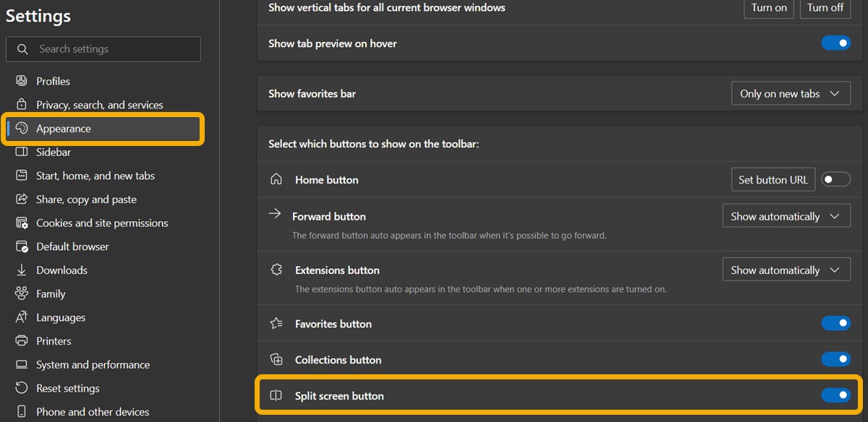Image resolution: width=868 pixels, height=422 pixels.
Task: Click Turn off for vertical tabs
Action: [825, 9]
